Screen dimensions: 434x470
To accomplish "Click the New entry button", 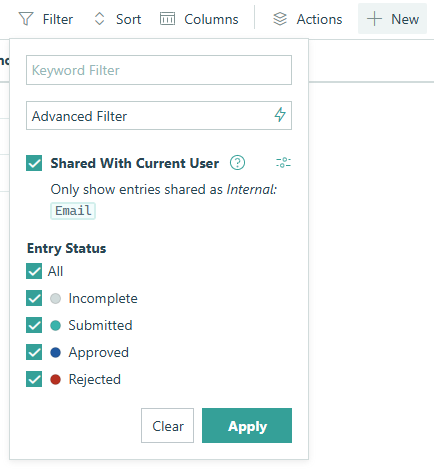I will tap(392, 19).
